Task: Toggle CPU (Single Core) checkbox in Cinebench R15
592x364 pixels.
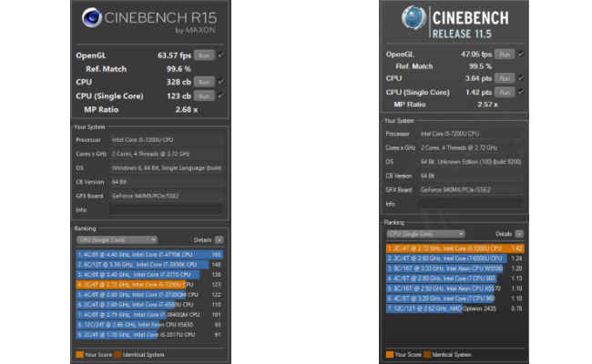Action: click(221, 96)
